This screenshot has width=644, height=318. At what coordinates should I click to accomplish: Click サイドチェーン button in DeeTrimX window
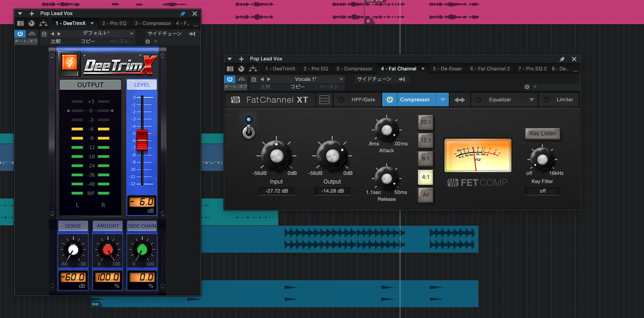(x=164, y=34)
